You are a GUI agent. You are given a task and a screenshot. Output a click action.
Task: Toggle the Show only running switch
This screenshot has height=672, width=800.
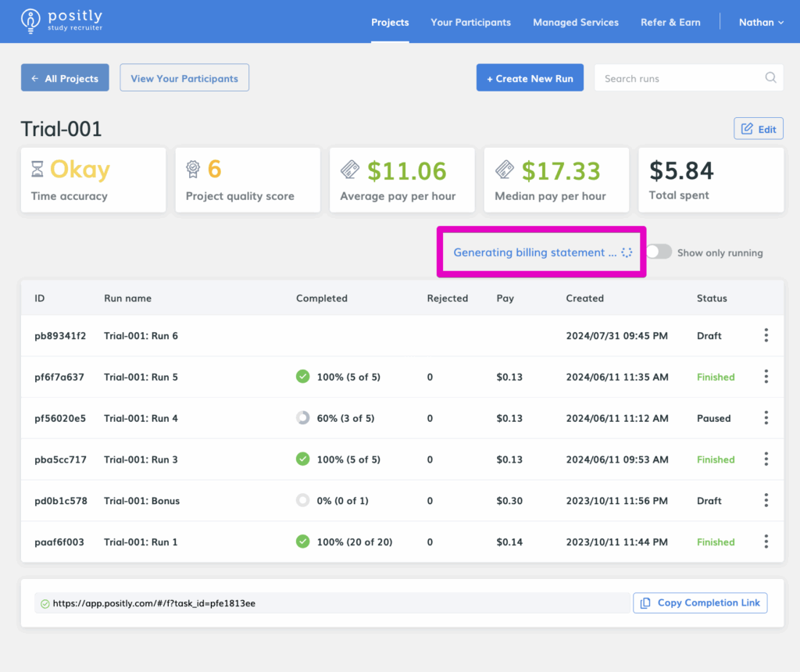coord(659,252)
